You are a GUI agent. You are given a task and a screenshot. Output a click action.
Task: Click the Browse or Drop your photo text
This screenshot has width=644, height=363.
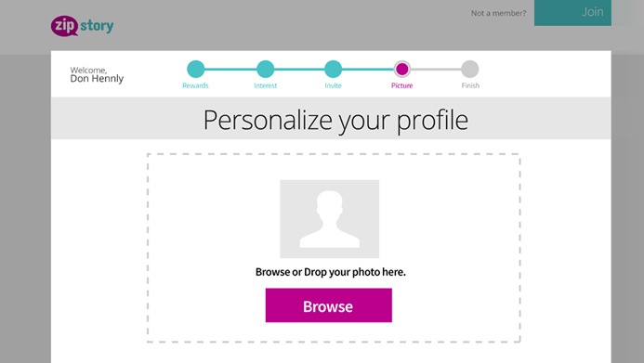pos(331,272)
